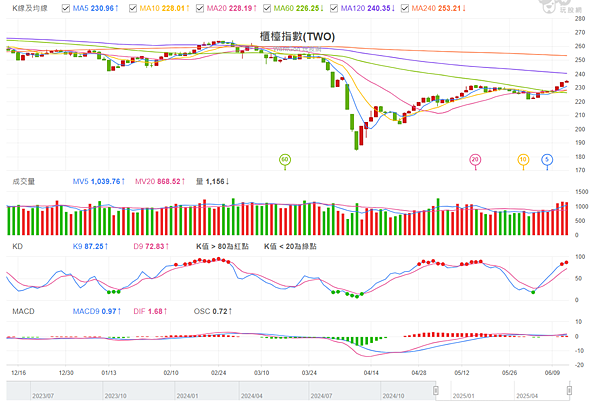Click the MA5 230.96 label
The image size is (600, 403).
pyautogui.click(x=96, y=8)
